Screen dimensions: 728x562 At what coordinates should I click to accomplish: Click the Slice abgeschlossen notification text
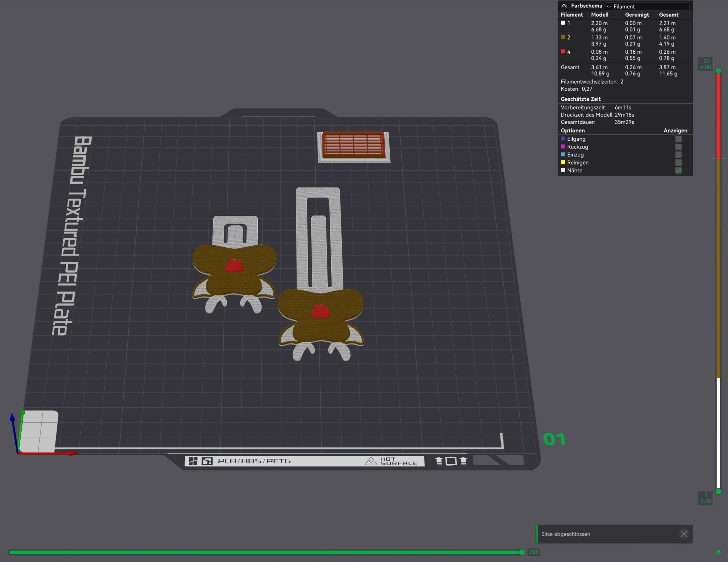[566, 534]
